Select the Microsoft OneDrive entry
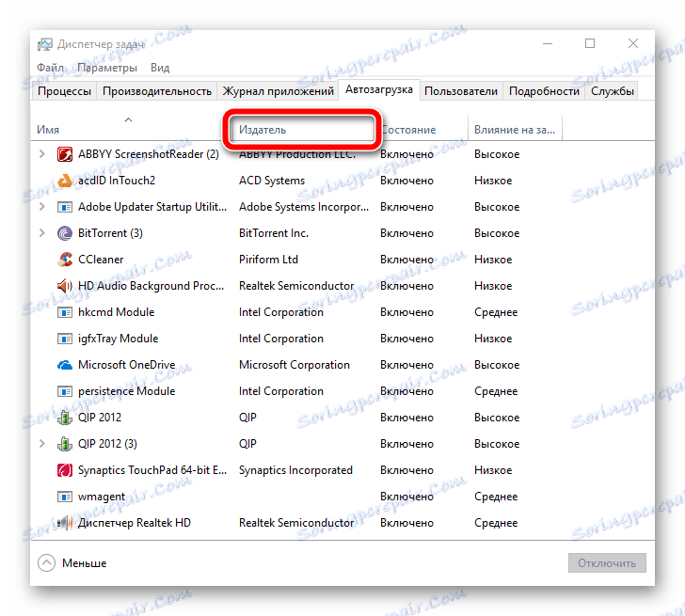Screen dimensions: 685x616 point(126,365)
